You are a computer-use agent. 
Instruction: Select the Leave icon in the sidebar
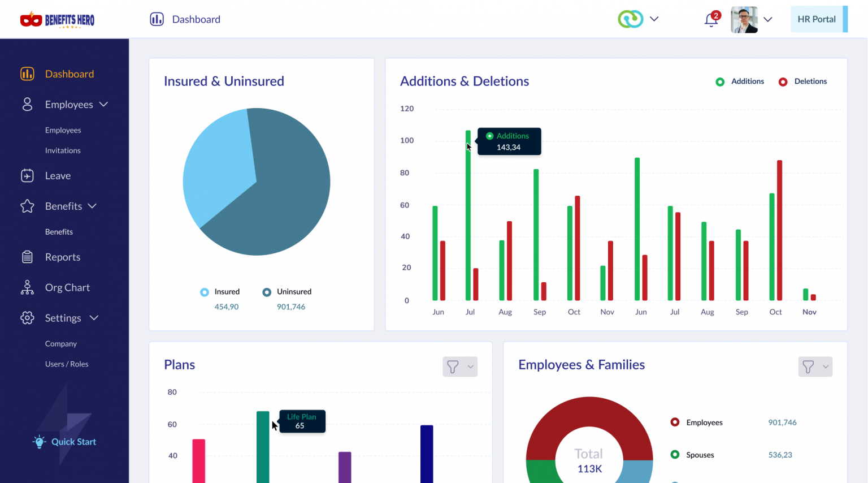[x=27, y=175]
